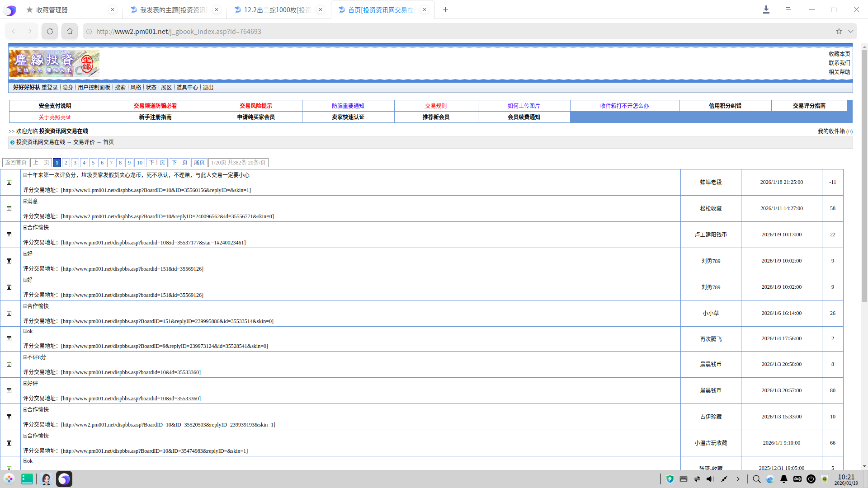Open the browser downloads icon
The height and width of the screenshot is (488, 868).
pyautogui.click(x=766, y=9)
